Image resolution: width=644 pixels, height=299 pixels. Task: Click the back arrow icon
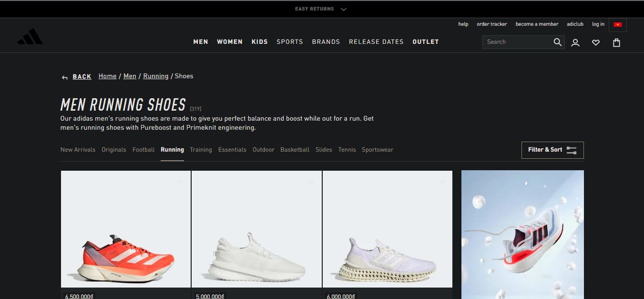(x=65, y=77)
